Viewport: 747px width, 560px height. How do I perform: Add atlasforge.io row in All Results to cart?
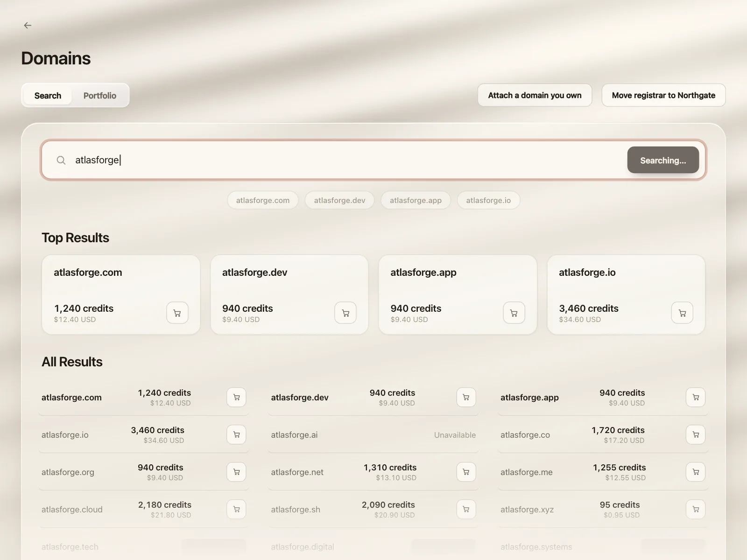click(236, 434)
